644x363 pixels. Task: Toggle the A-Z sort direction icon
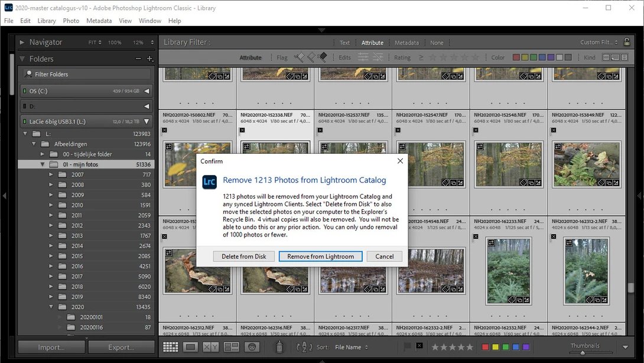pos(304,347)
